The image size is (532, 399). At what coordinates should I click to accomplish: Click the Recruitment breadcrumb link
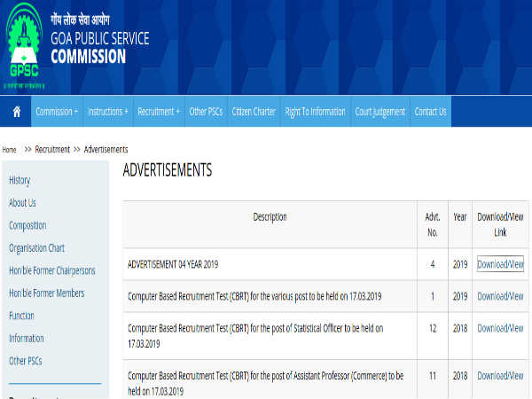tap(52, 150)
